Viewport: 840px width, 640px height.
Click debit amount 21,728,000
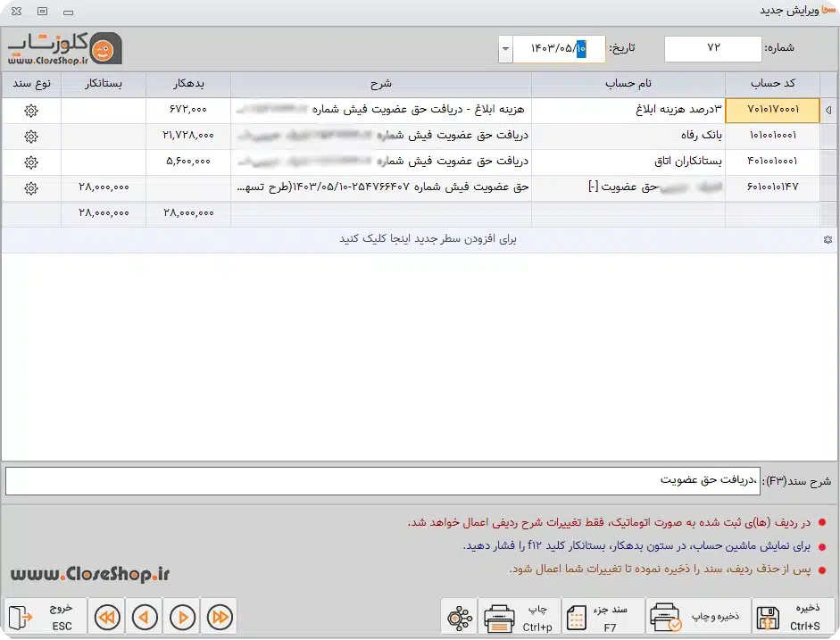click(x=188, y=136)
